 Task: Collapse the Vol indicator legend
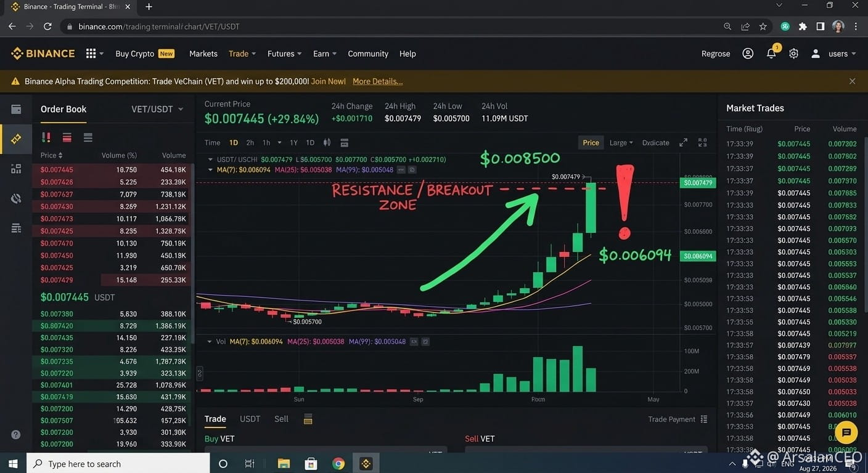(x=210, y=341)
